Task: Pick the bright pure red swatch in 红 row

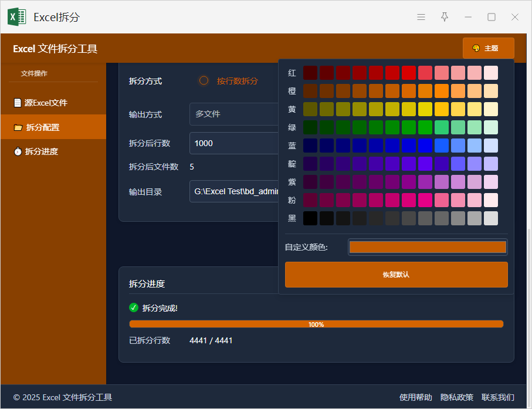Action: click(x=408, y=73)
